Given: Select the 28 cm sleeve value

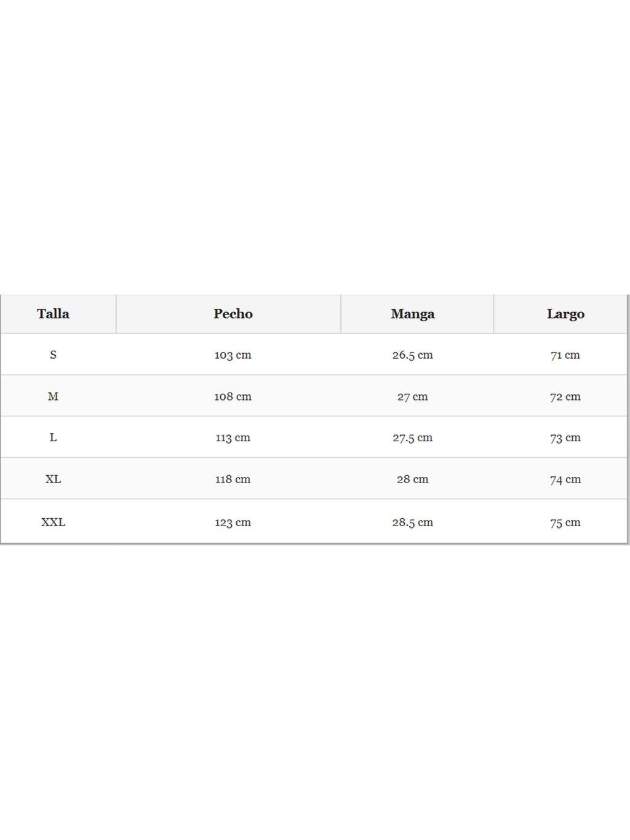Looking at the screenshot, I should (412, 479).
